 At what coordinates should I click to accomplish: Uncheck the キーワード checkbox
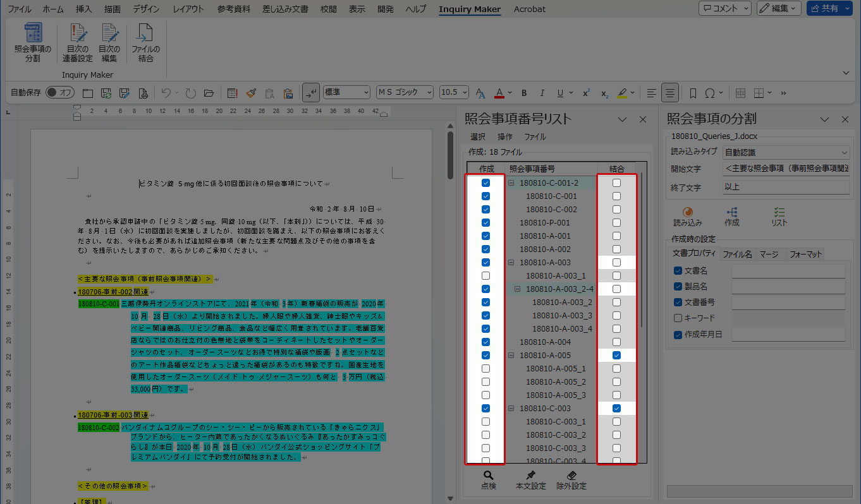pyautogui.click(x=678, y=318)
